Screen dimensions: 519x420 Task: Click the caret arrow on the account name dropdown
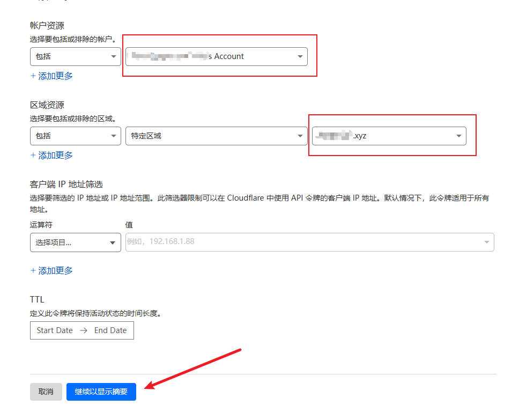[x=300, y=57]
